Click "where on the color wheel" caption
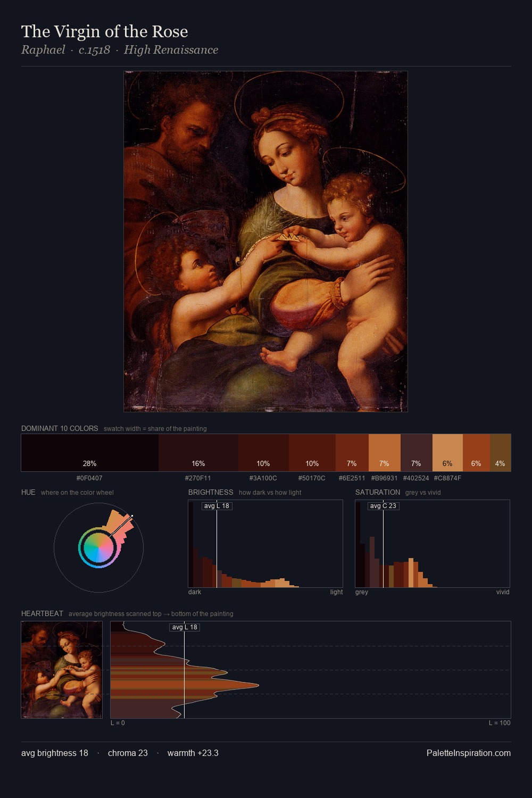Screen dimensions: 532x798 click(x=77, y=493)
